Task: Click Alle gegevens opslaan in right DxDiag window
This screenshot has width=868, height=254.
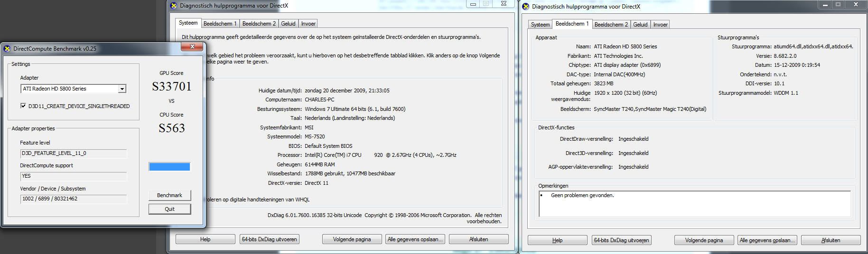Action: [x=767, y=240]
